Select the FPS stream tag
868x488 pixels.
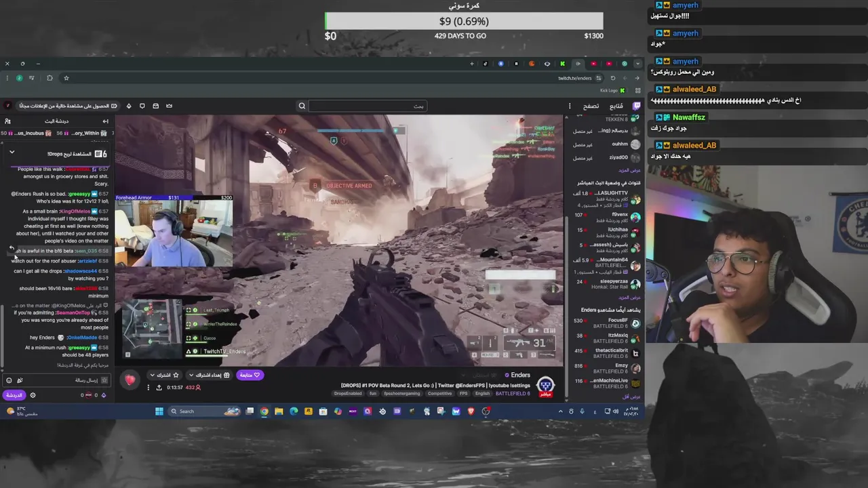coord(464,393)
